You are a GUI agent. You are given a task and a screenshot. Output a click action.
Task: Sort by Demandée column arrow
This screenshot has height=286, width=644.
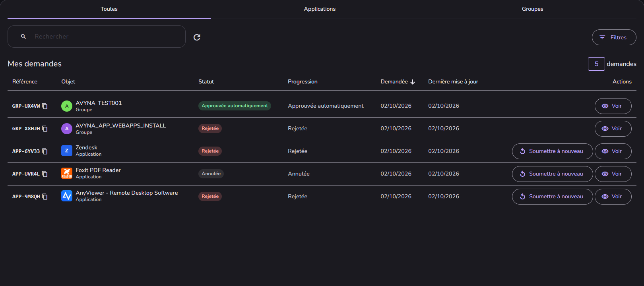[413, 82]
